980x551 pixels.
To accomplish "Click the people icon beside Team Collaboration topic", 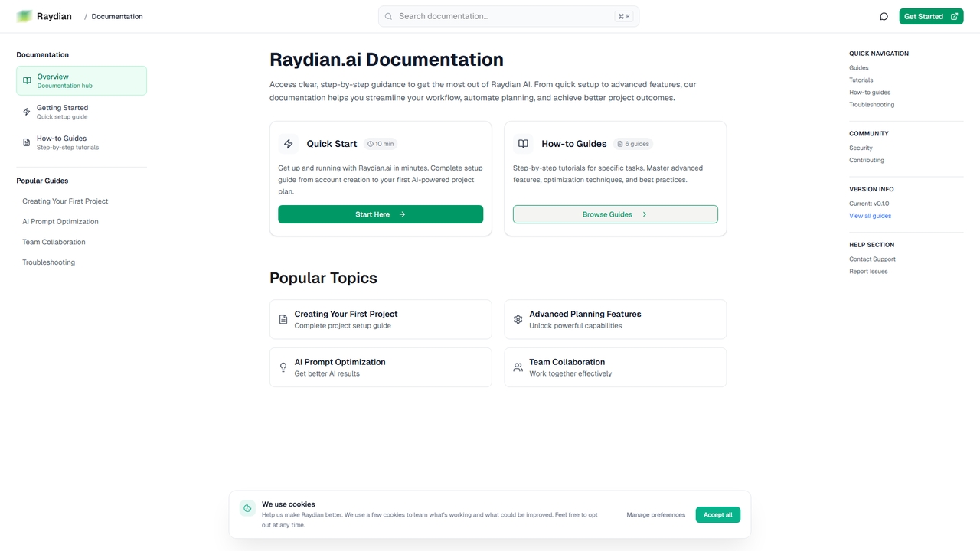I will tap(518, 367).
